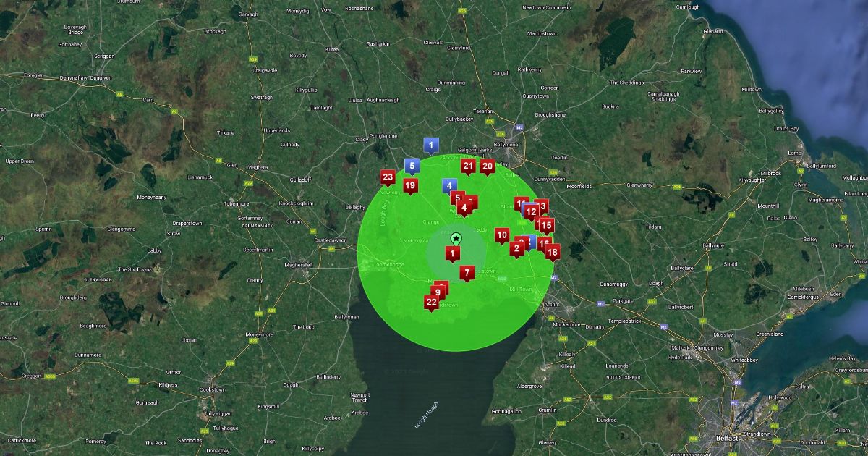Click the green star center marker
Image resolution: width=868 pixels, height=456 pixels.
click(x=456, y=238)
